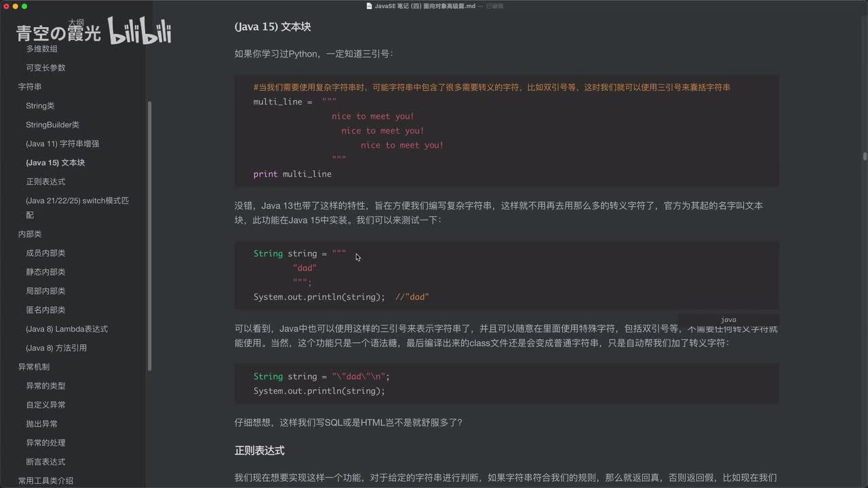The height and width of the screenshot is (488, 868).
Task: Click the document title JavaSE 笔记 in title bar
Action: coord(425,5)
